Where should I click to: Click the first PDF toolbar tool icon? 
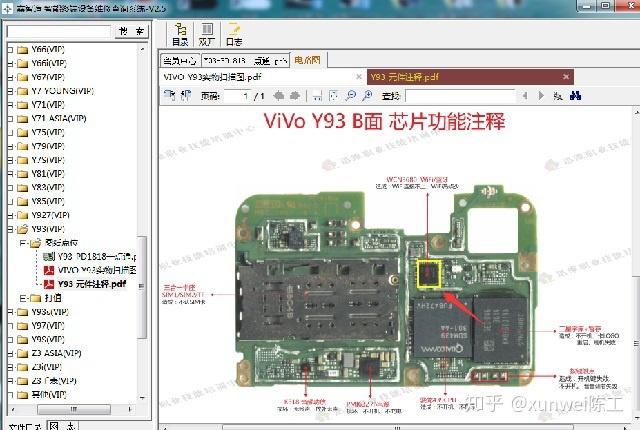169,95
